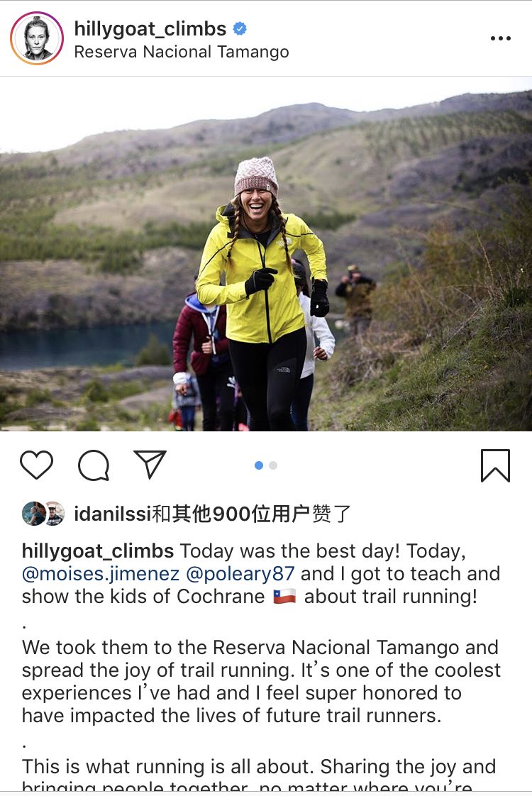View hillygoat_climbs profile picture story
Viewport: 532px width, 796px height.
tap(37, 38)
